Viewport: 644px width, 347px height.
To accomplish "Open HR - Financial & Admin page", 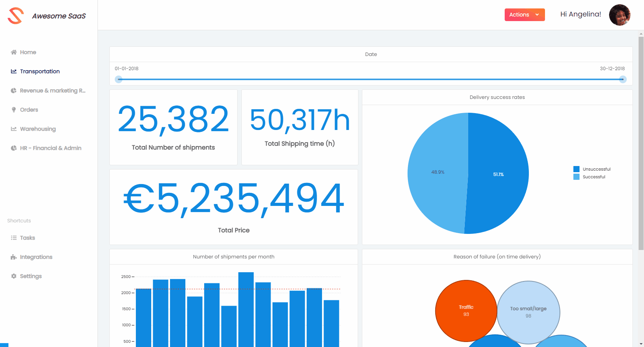I will pyautogui.click(x=50, y=148).
